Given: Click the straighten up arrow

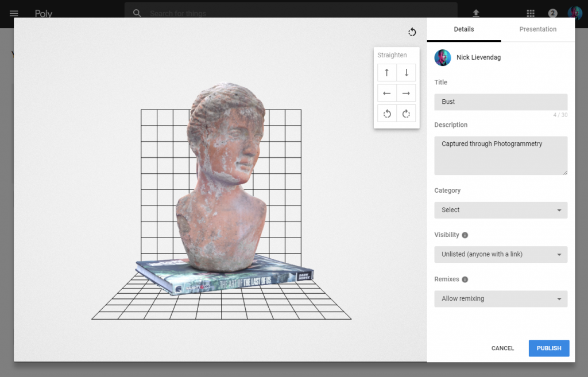Looking at the screenshot, I should click(x=387, y=73).
